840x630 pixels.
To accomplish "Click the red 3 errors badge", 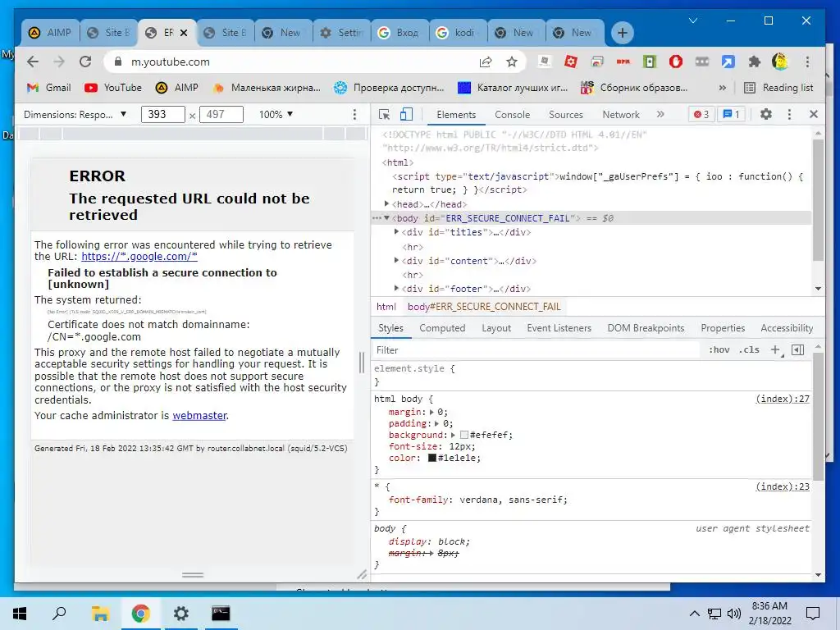I will point(701,114).
